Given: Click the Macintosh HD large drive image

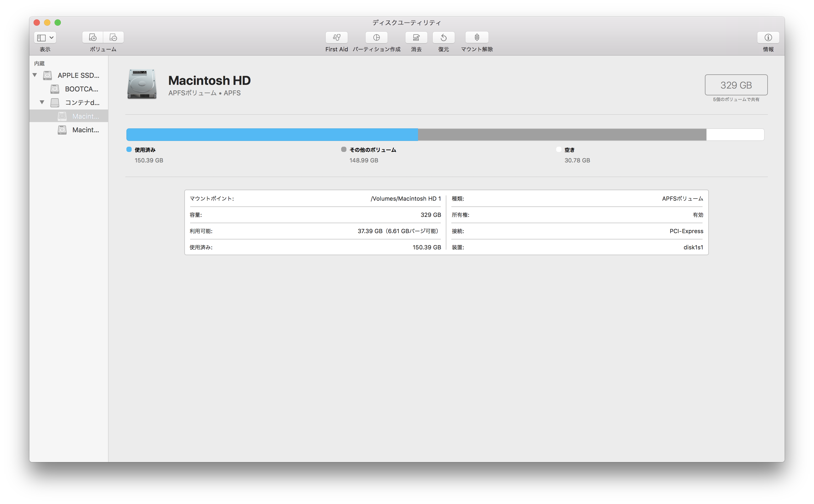Looking at the screenshot, I should [142, 84].
